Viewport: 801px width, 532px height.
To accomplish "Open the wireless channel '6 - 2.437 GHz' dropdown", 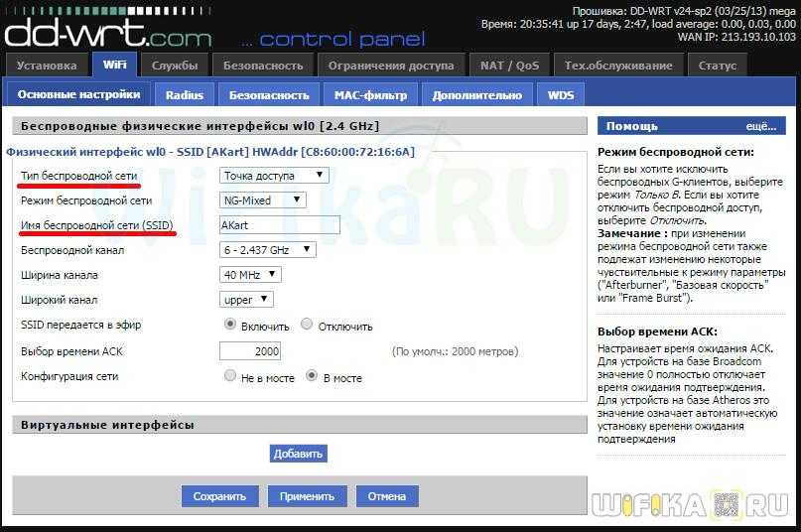I will click(267, 250).
